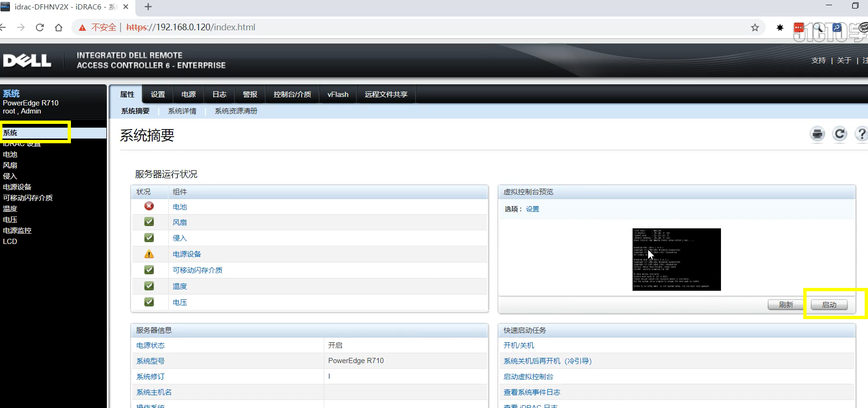Select the 系统摘要 sub-tab
868x408 pixels.
[135, 111]
